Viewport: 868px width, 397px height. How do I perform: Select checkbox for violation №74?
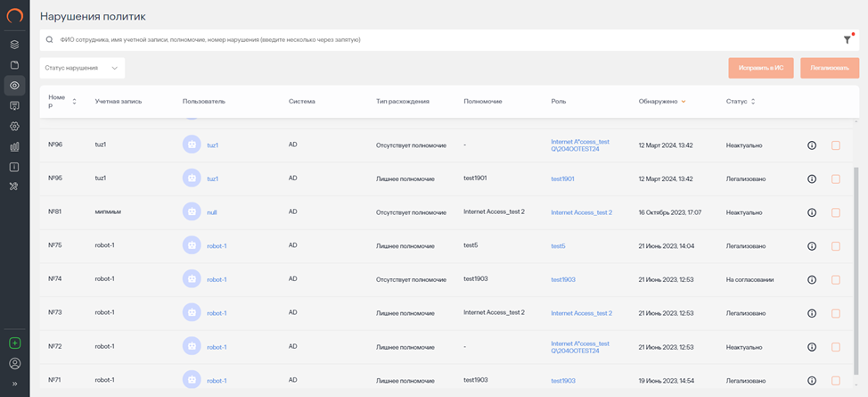836,280
